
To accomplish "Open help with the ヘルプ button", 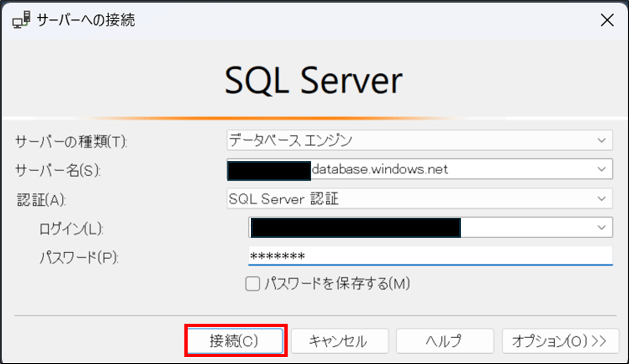I will click(x=445, y=341).
